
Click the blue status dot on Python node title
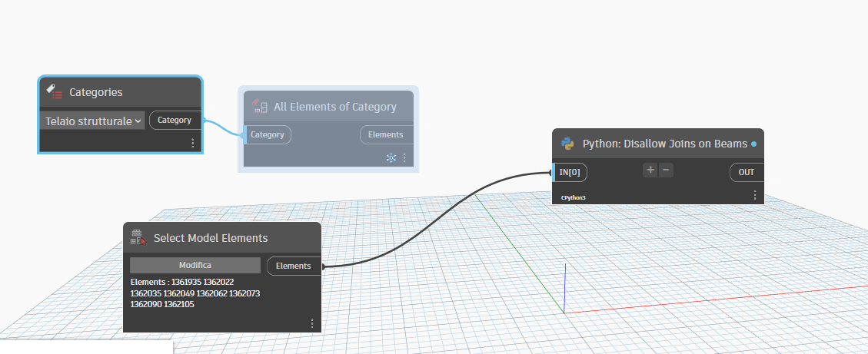click(753, 144)
